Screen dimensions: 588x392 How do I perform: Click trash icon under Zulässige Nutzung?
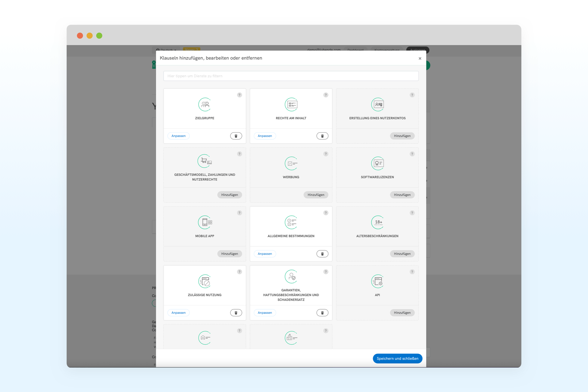coord(236,313)
